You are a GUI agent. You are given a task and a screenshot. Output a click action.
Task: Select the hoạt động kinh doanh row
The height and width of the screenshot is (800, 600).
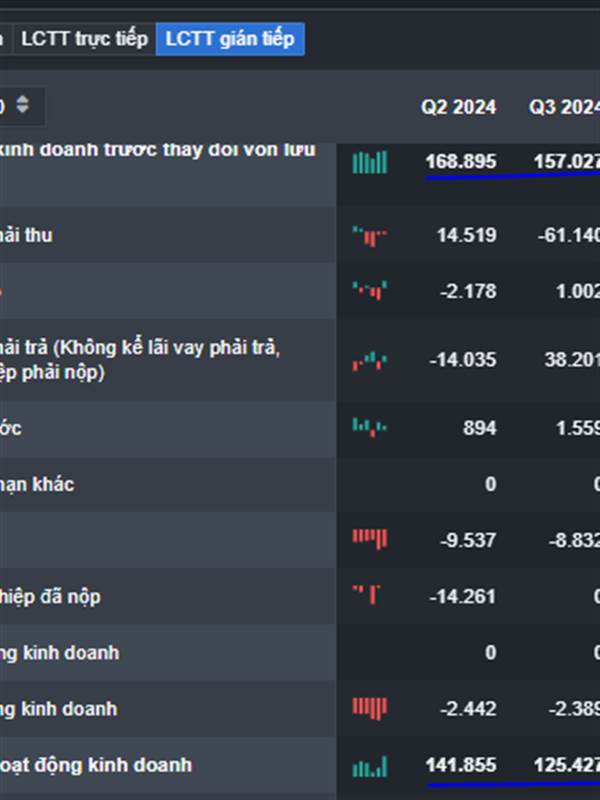tap(168, 765)
